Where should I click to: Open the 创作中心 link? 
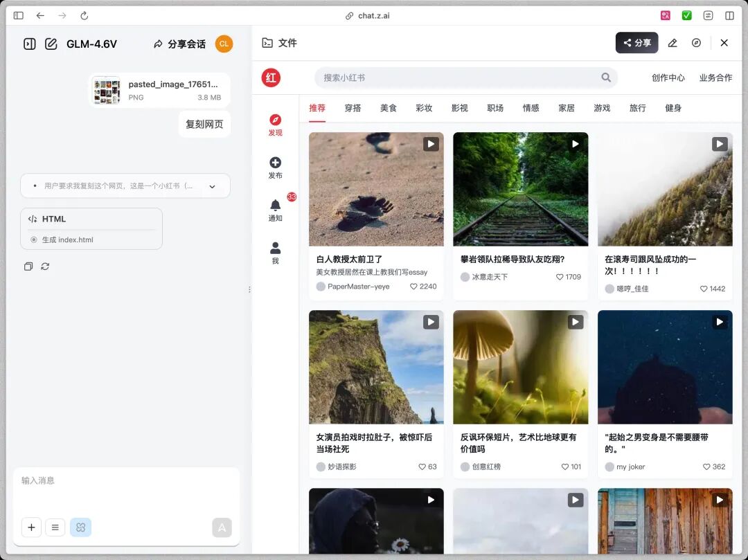coord(668,78)
